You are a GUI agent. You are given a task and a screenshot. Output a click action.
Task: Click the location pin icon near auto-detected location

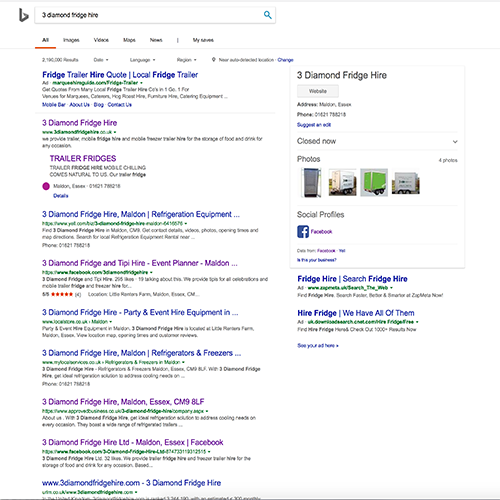pyautogui.click(x=214, y=60)
